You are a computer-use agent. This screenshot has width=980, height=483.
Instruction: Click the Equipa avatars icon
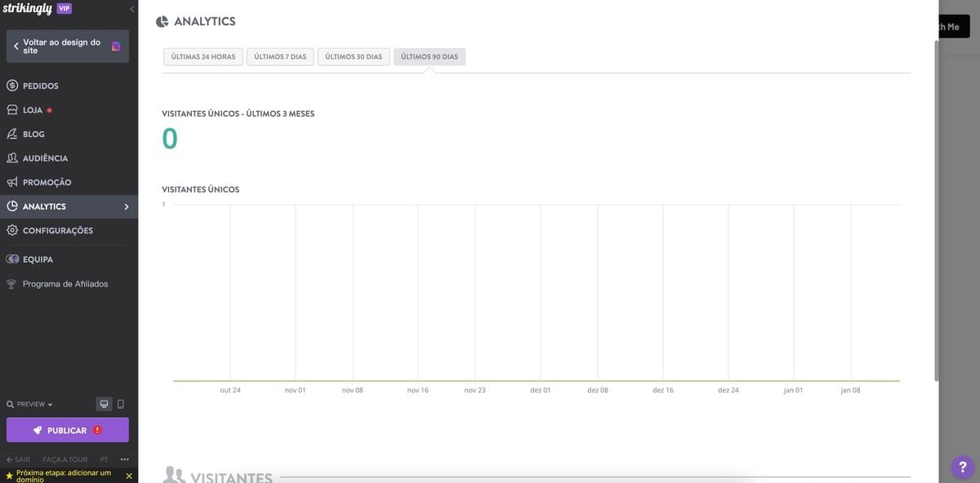[x=12, y=259]
